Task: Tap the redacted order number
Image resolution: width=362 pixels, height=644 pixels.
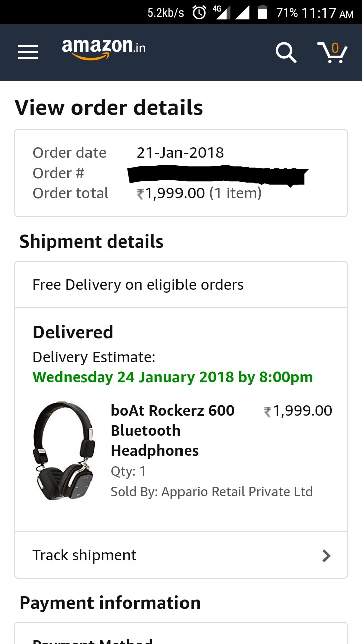Action: [217, 174]
